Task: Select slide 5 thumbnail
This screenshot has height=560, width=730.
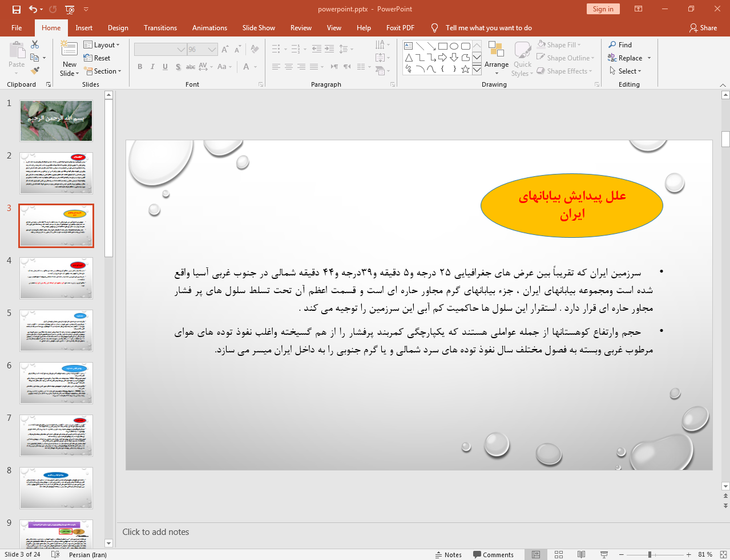Action: (56, 331)
